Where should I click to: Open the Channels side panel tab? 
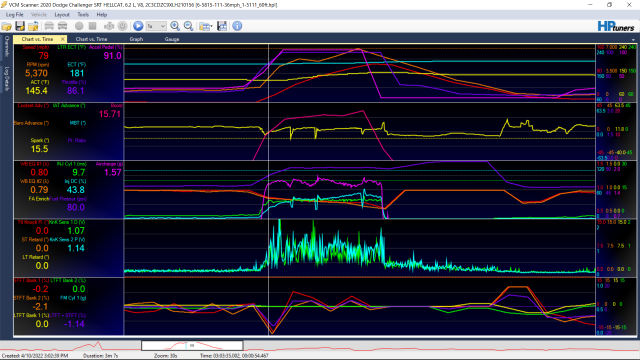tap(7, 47)
